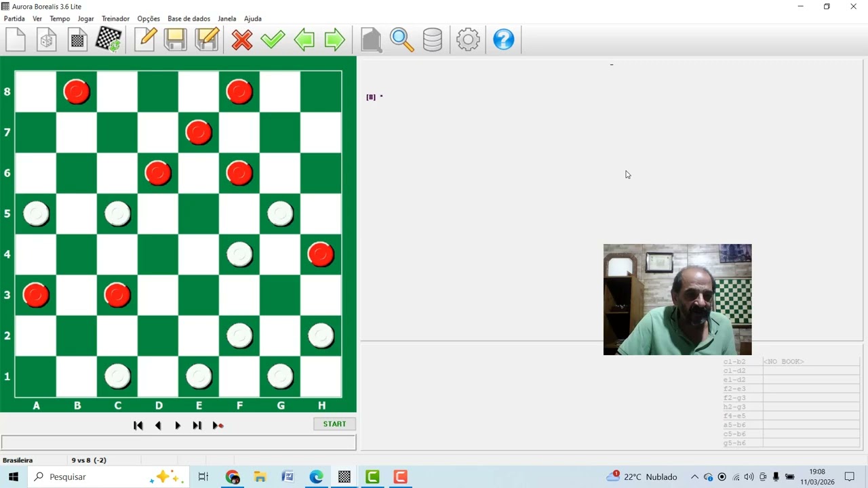Click the g5-h6 move in the book list

tap(734, 443)
